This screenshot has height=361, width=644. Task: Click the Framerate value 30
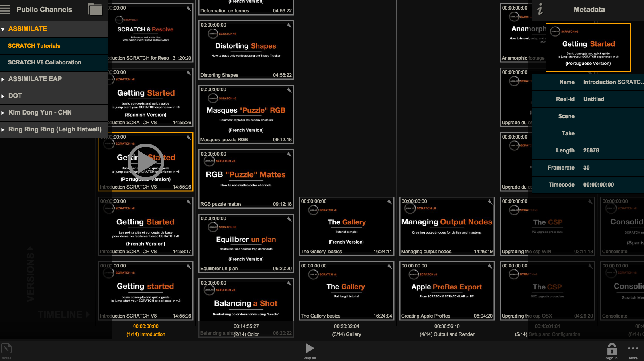(x=612, y=168)
